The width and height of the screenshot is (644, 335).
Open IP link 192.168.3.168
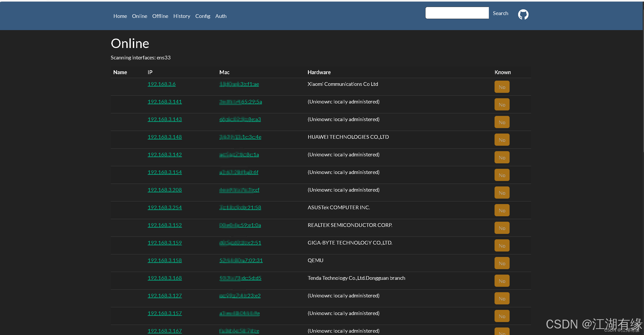[165, 278]
